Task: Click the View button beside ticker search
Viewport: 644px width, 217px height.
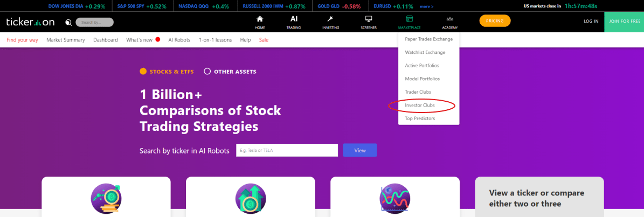Action: [360, 150]
